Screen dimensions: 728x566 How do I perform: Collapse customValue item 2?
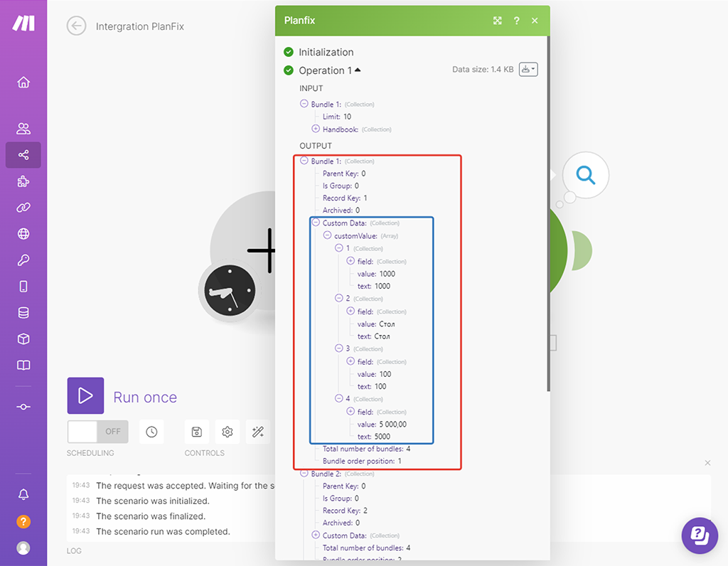pyautogui.click(x=339, y=298)
